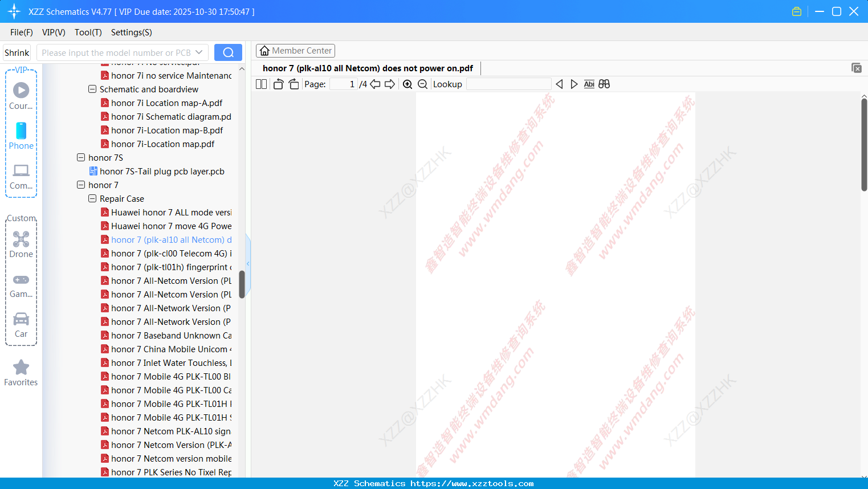The width and height of the screenshot is (868, 489).
Task: Find previous lookup match triangle
Action: click(x=559, y=84)
